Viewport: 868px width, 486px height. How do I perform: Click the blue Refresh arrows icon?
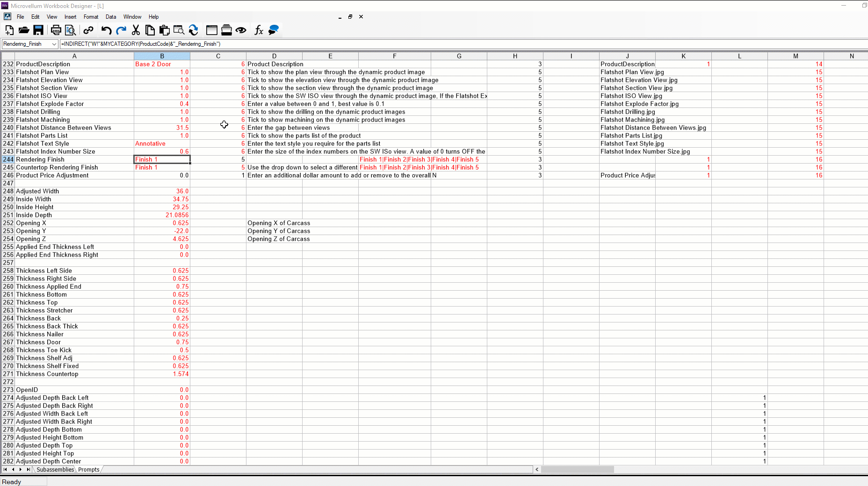[x=194, y=30]
